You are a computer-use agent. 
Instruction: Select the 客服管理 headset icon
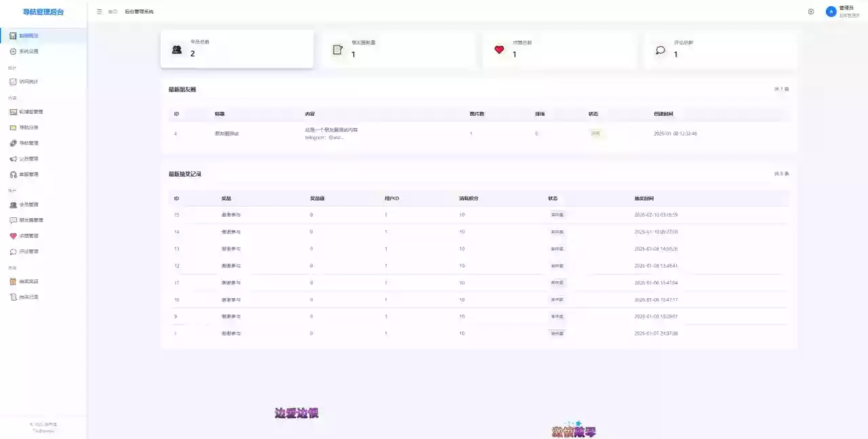click(x=13, y=175)
